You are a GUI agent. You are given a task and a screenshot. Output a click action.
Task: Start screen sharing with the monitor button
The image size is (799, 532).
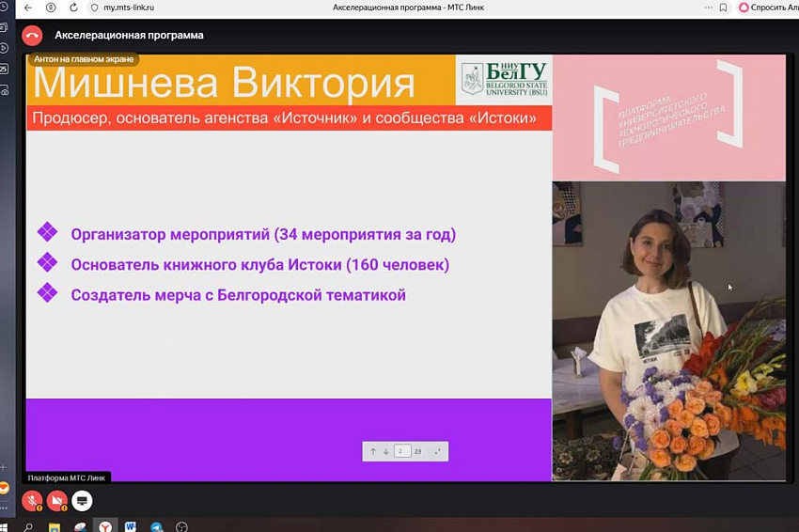pos(82,500)
